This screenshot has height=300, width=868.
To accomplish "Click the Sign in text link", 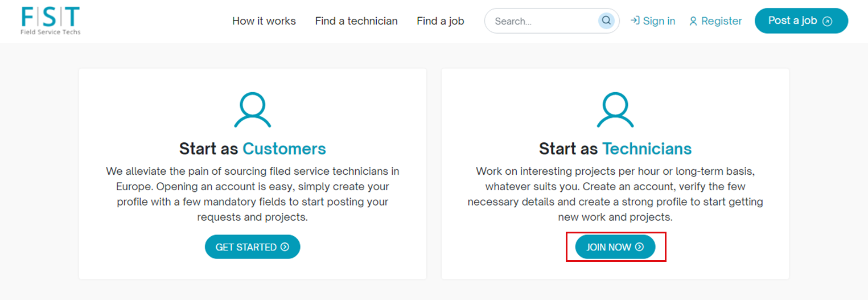I will (x=659, y=21).
